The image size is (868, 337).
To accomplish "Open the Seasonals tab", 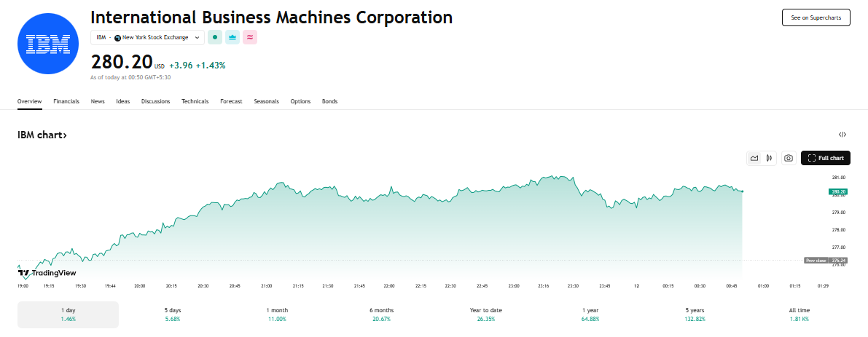I will click(266, 102).
